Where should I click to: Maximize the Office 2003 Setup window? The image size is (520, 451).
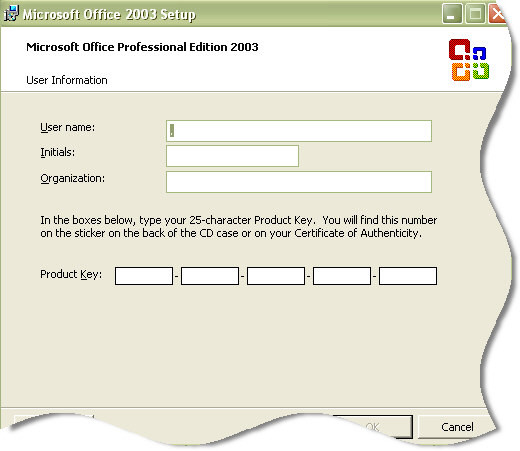(475, 14)
